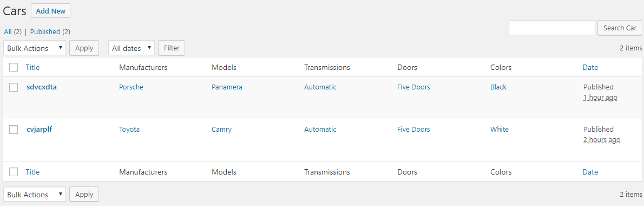Click the Filter button
Viewport: 644px width, 206px height.
172,48
